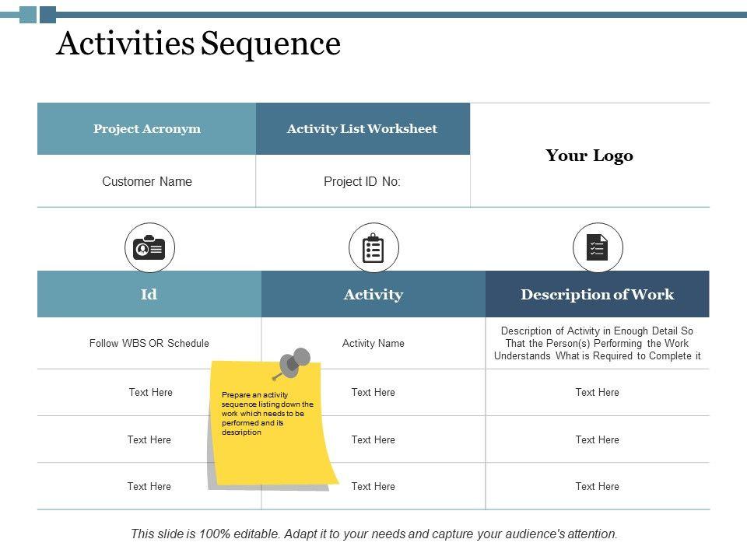Click the "Description of Work" column header
Screen dimensions: 747x560
(x=598, y=294)
